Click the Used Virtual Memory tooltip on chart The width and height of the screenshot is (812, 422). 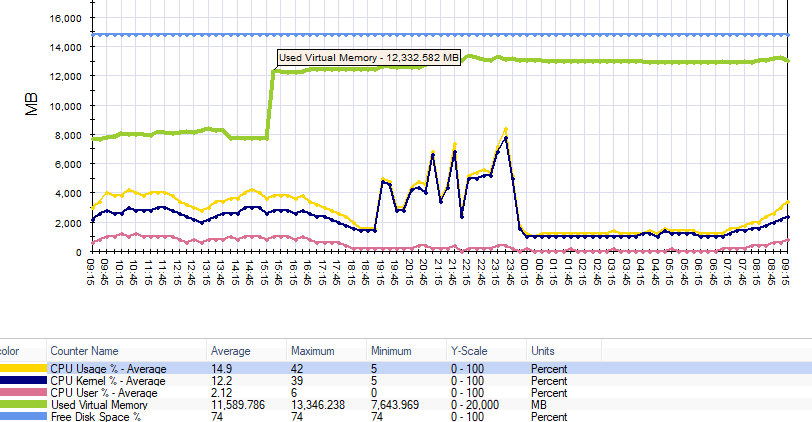pos(368,58)
